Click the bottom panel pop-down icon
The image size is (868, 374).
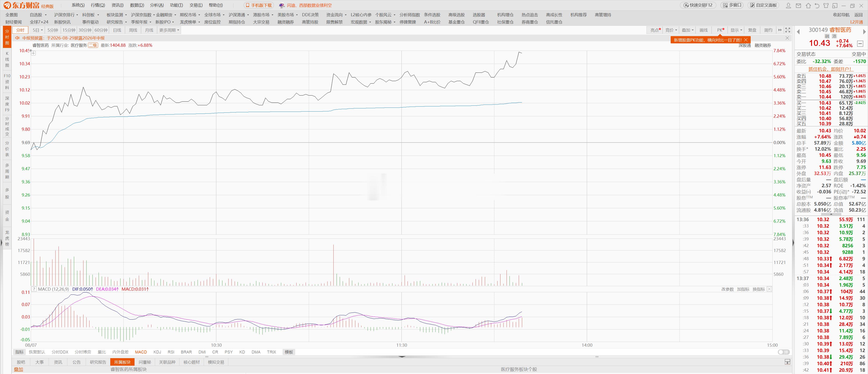[787, 362]
